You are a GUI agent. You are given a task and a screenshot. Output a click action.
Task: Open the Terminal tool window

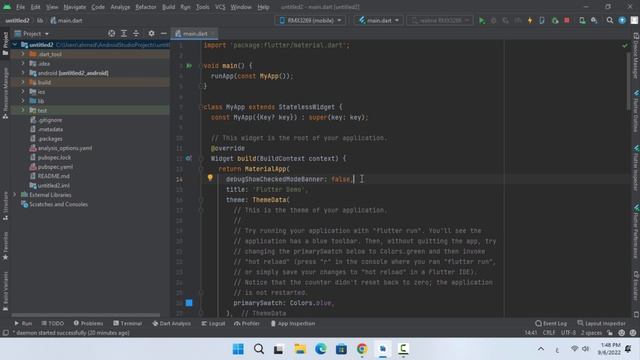click(x=128, y=323)
